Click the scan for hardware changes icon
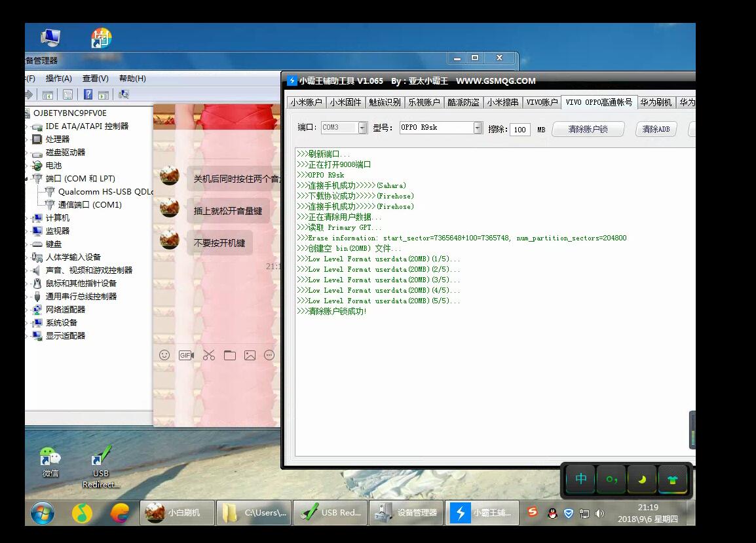This screenshot has height=543, width=756. 124,94
